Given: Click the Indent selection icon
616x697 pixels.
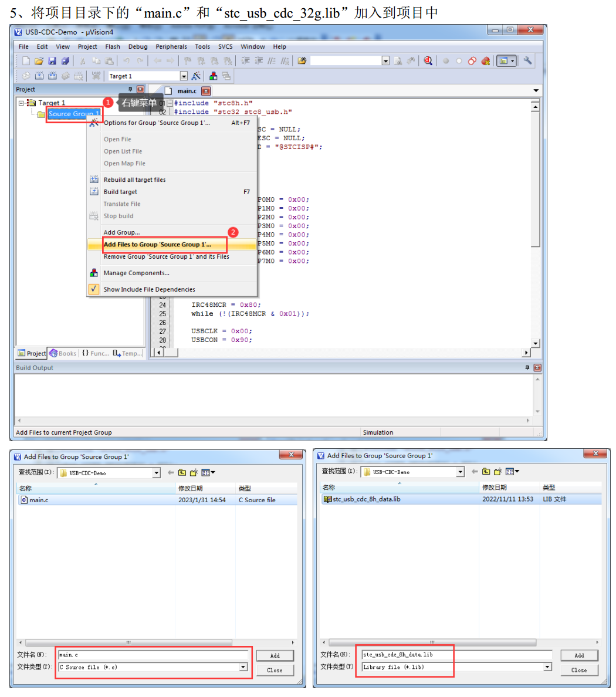Looking at the screenshot, I should 245,61.
